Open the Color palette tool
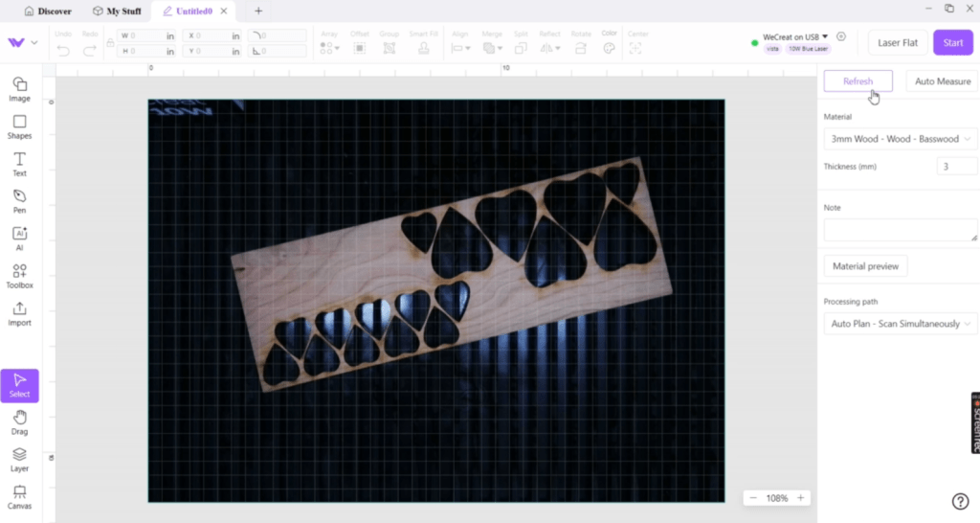Image resolution: width=980 pixels, height=523 pixels. [609, 44]
